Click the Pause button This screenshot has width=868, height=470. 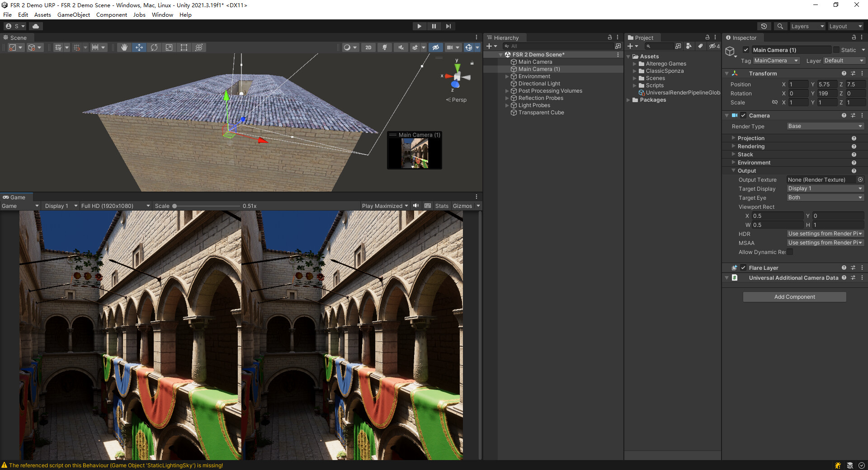tap(434, 26)
